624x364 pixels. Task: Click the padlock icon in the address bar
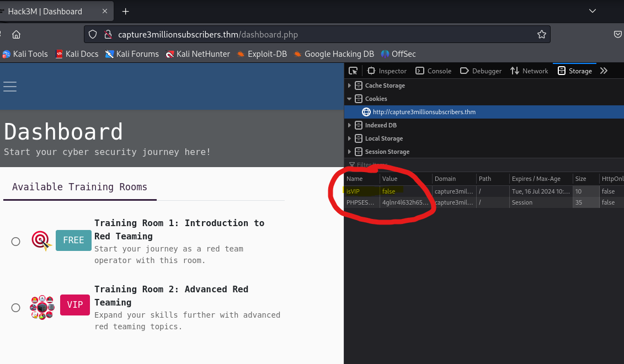[108, 34]
